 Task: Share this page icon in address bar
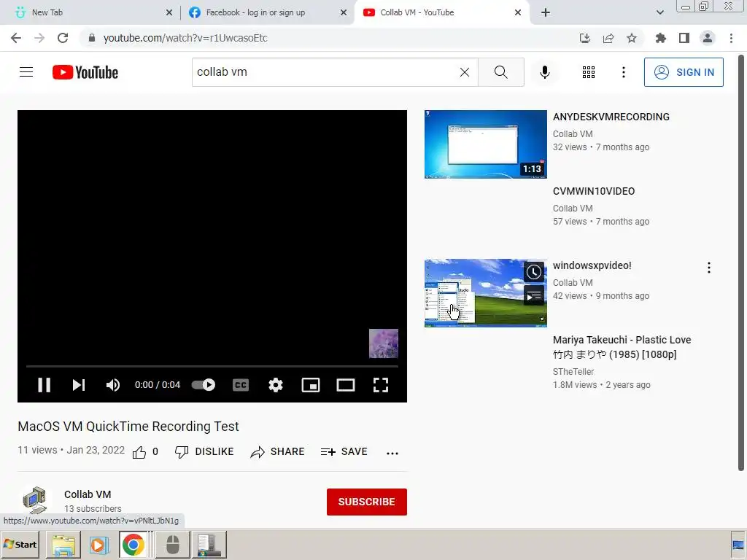point(608,38)
